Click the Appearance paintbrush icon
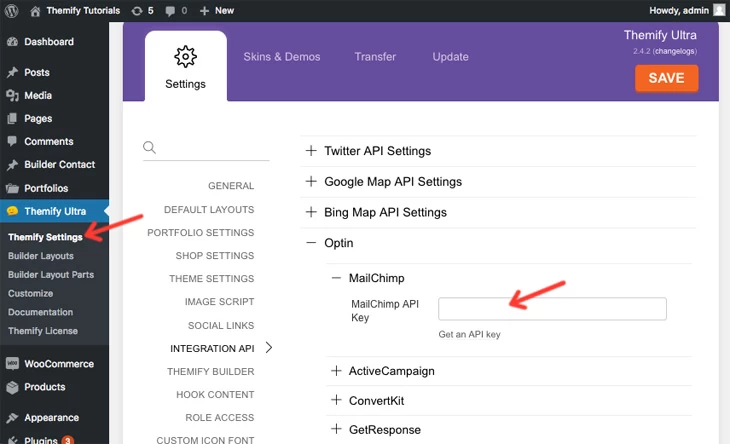 (x=13, y=417)
